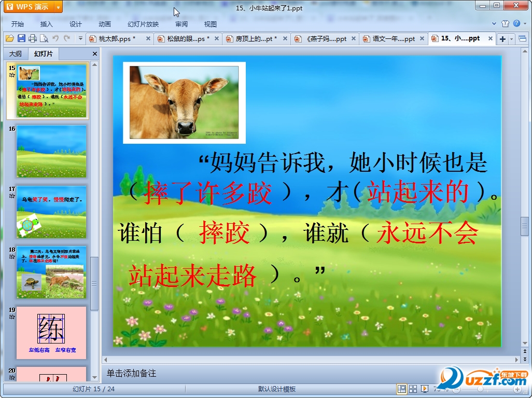This screenshot has height=398, width=532.
Task: Open the 动画 menu tab
Action: pyautogui.click(x=105, y=24)
